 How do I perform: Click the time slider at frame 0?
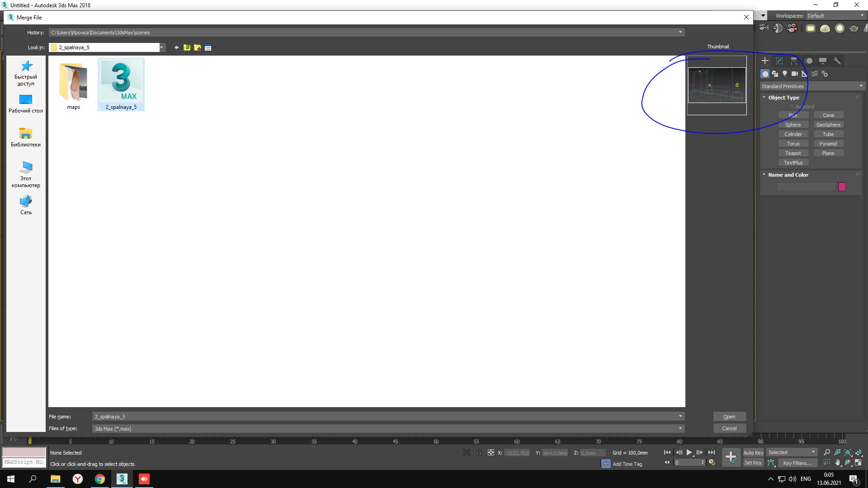click(x=30, y=441)
